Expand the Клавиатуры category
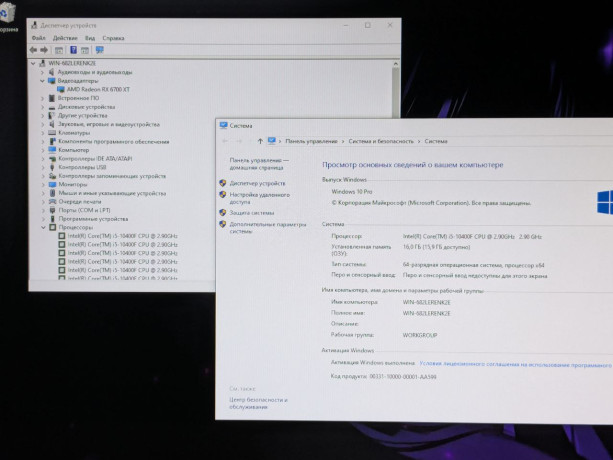613x460 pixels. pos(43,133)
